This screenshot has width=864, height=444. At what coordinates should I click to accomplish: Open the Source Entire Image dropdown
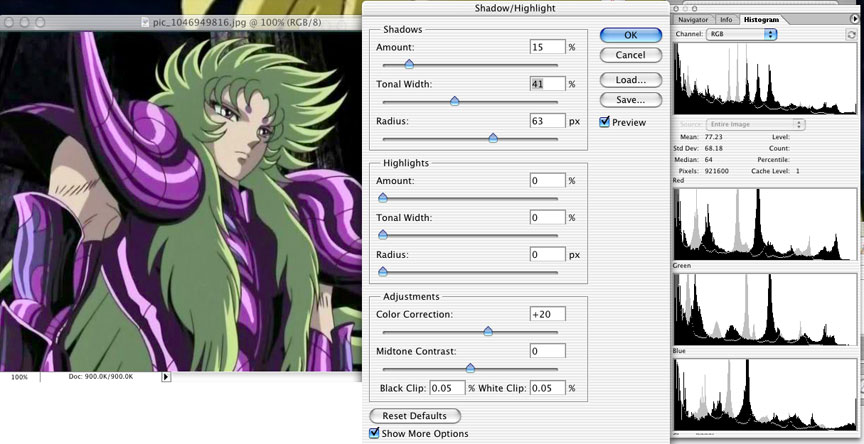pyautogui.click(x=740, y=124)
